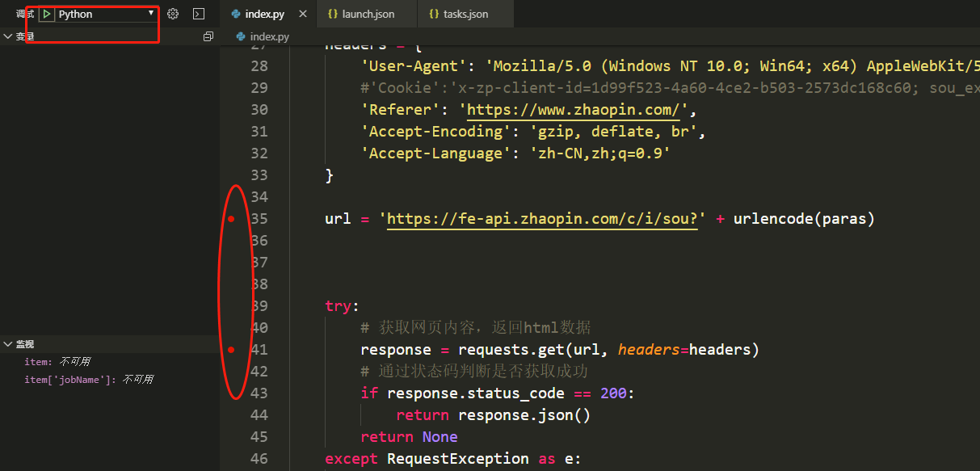Open the debug console icon

tap(199, 14)
